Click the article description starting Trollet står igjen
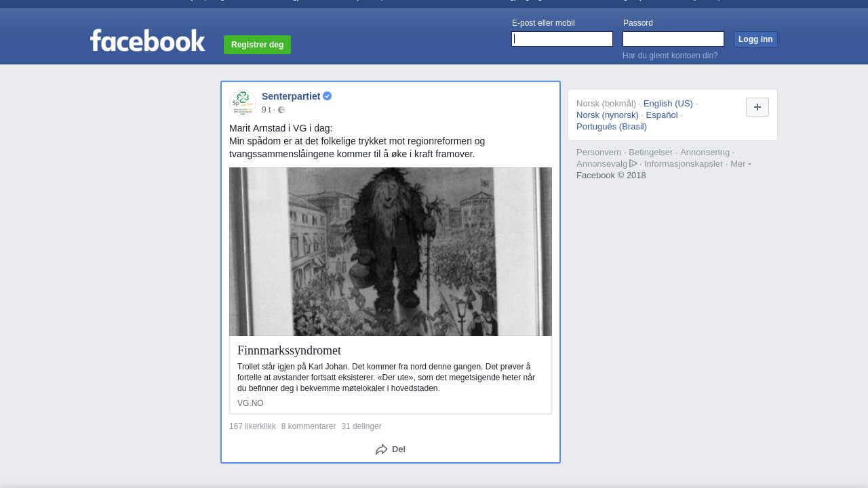This screenshot has height=488, width=868. [x=387, y=378]
